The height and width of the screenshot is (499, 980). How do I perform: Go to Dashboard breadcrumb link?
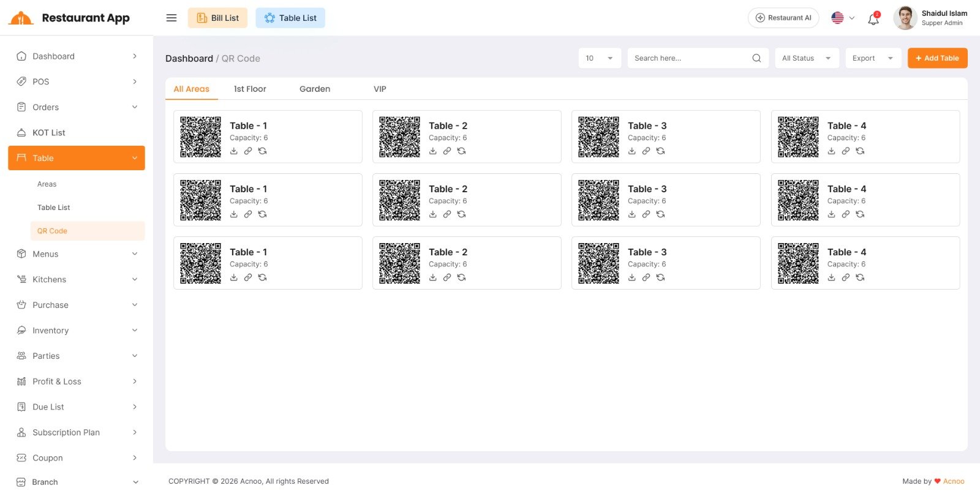tap(189, 59)
